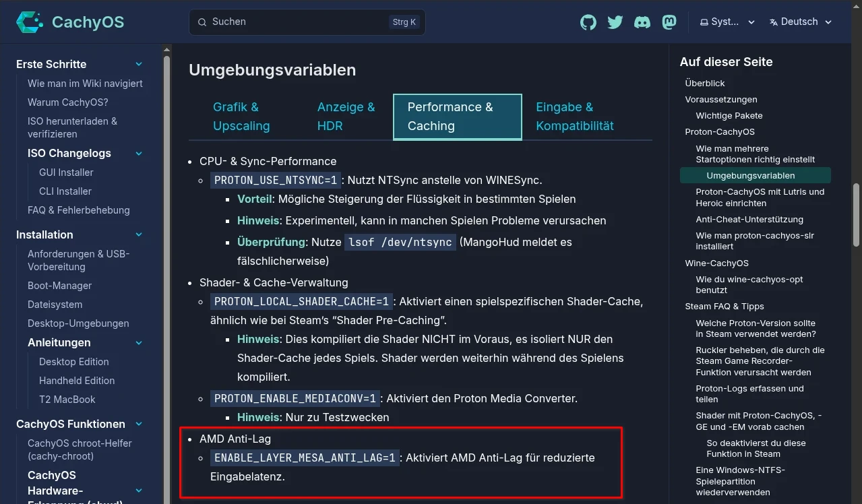Jump to 'Shader mit Proton-CachyOS' entry

coord(759,421)
